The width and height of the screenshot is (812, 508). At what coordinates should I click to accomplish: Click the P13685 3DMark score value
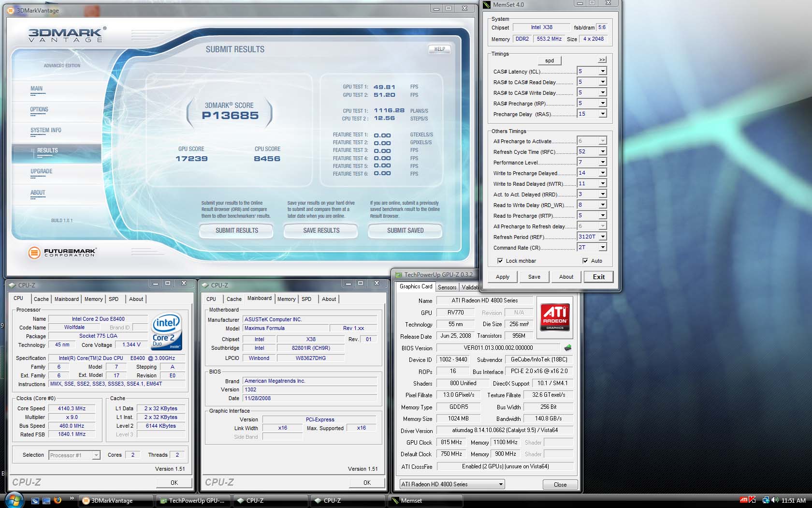(230, 116)
